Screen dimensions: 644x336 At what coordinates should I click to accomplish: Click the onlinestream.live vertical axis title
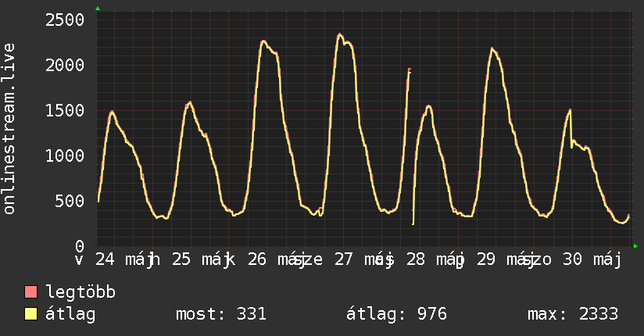9,129
